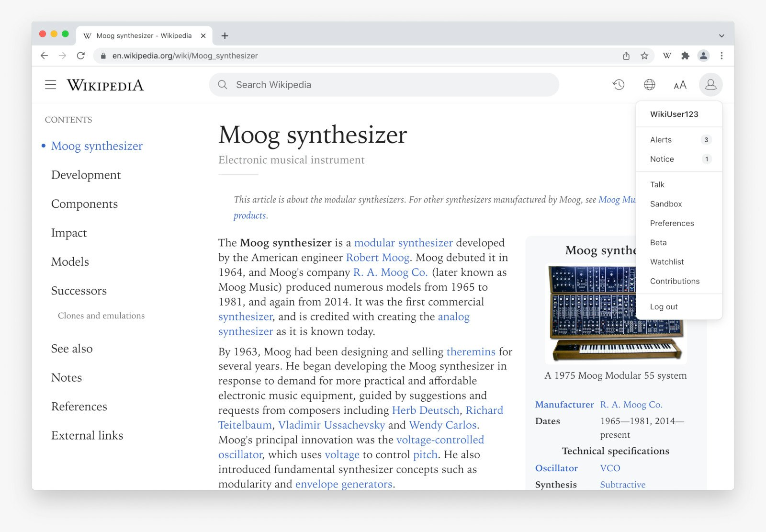Select Preferences in the user menu
This screenshot has height=532, width=766.
coord(672,223)
